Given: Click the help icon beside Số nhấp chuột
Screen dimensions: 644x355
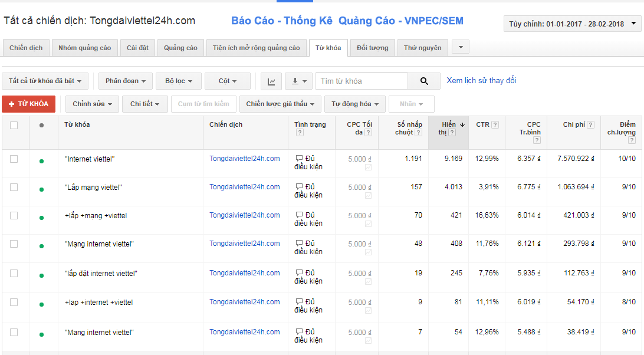Looking at the screenshot, I should click(419, 132).
